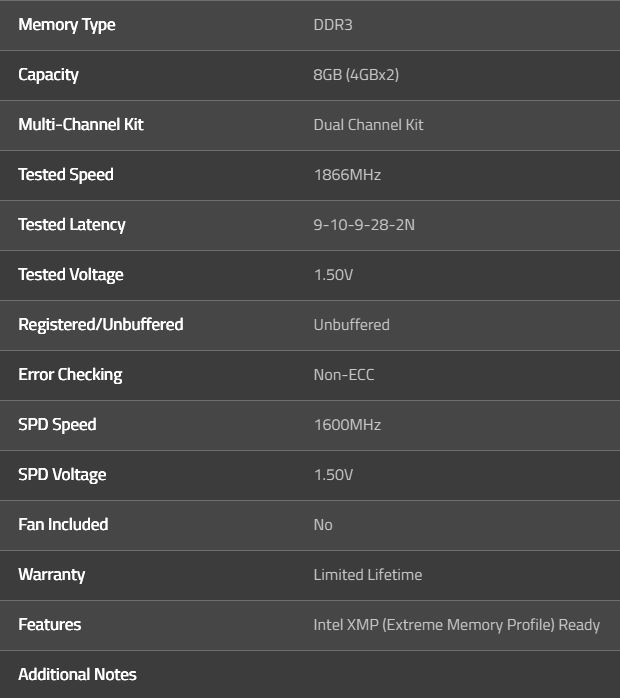The height and width of the screenshot is (698, 620).
Task: Click the Memory Type row label
Action: pos(66,25)
